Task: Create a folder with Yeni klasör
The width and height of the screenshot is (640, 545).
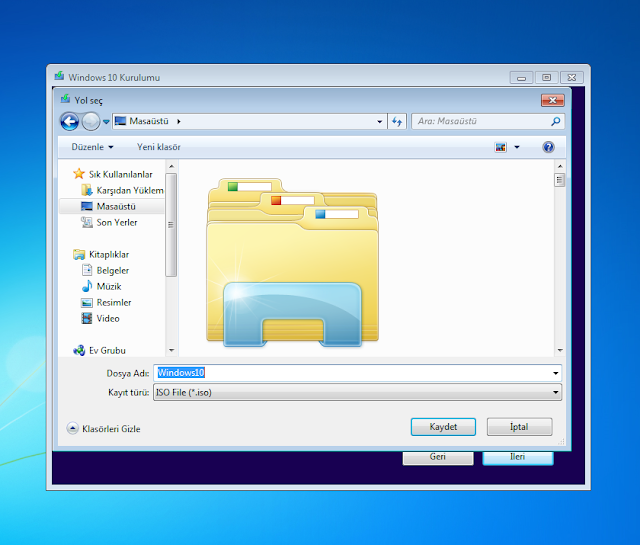Action: tap(158, 147)
